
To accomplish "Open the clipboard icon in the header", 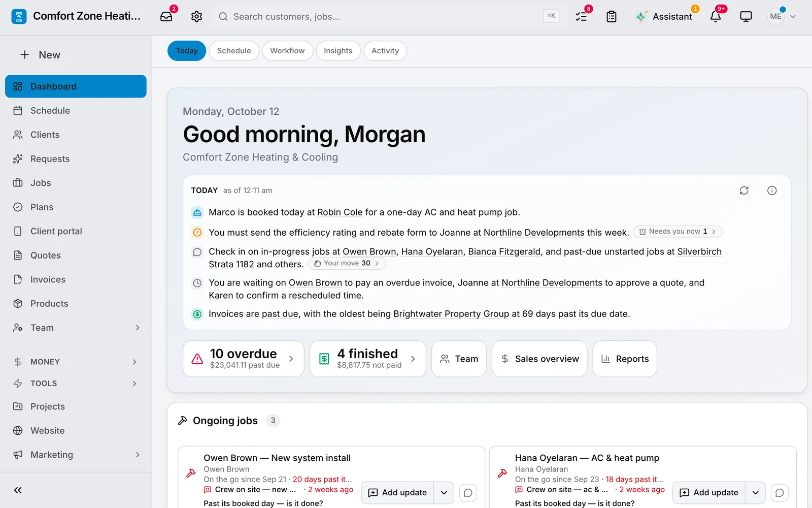I will coord(612,16).
